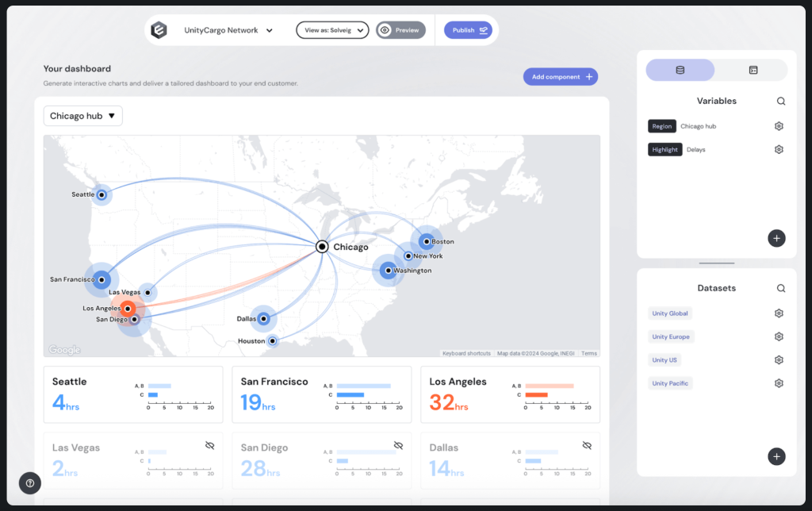812x511 pixels.
Task: Click the search icon beside Datasets
Action: coord(781,288)
